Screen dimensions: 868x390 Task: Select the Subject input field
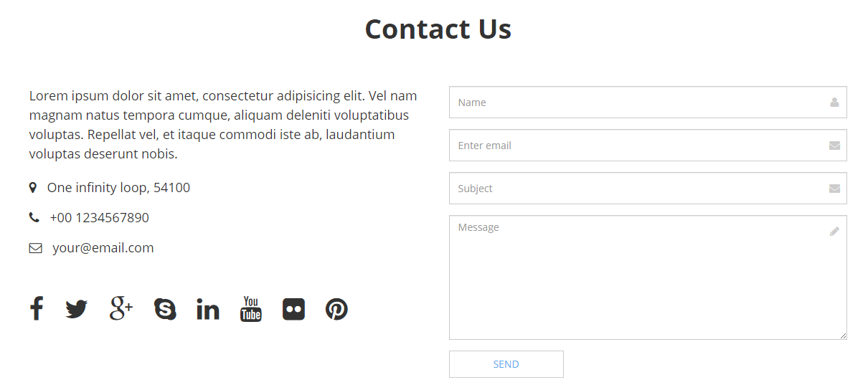[x=648, y=189]
